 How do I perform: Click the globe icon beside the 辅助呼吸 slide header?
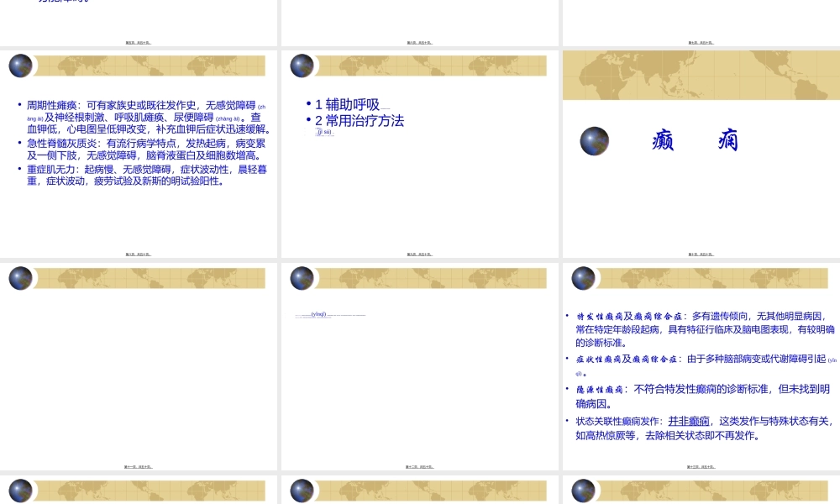302,66
